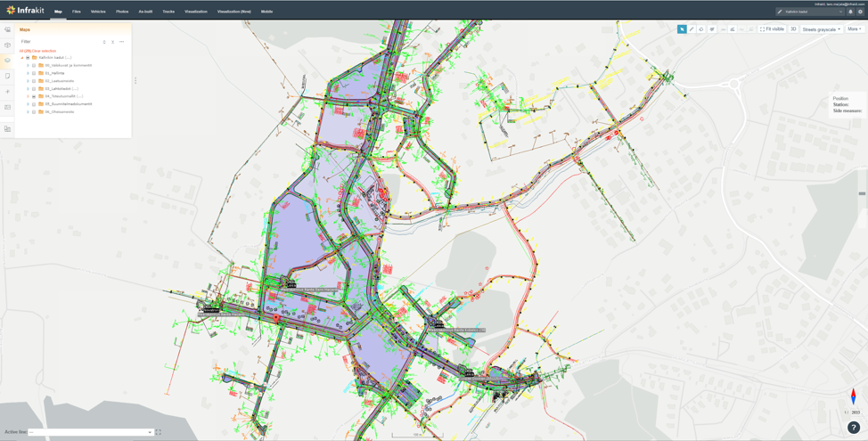Viewport: 868px width, 441px height.
Task: Click the 3D cube sidebar icon
Action: [8, 45]
